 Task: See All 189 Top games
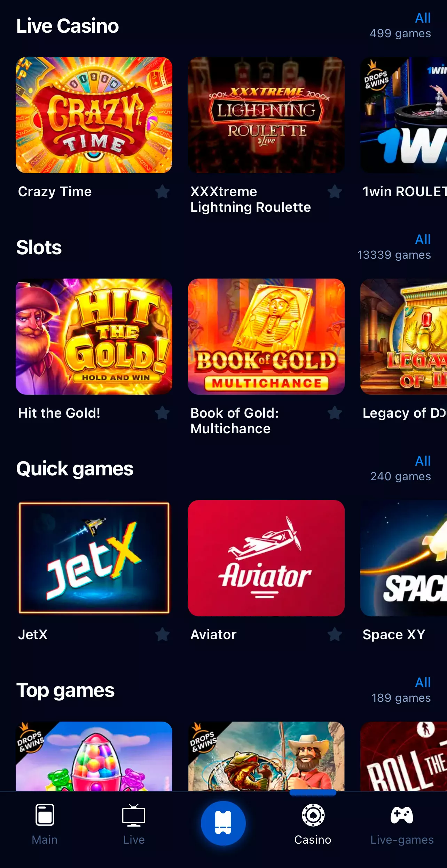(x=423, y=683)
